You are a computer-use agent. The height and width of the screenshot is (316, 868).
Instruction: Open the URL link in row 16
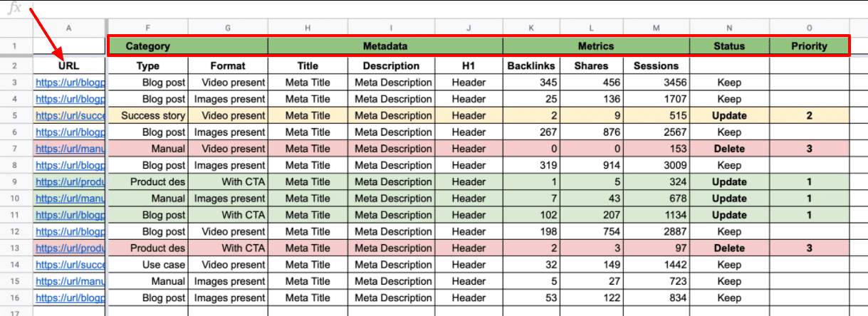(70, 298)
